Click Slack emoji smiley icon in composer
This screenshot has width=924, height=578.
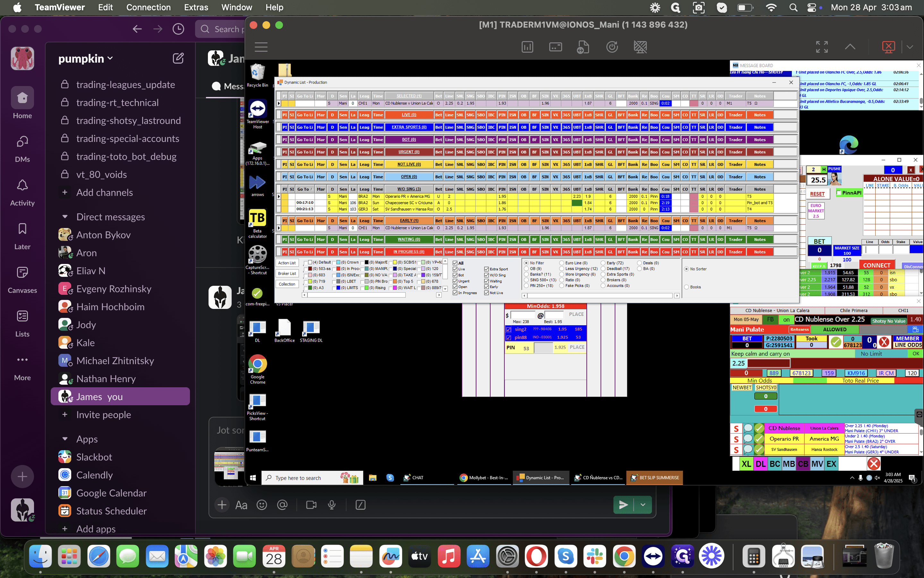(261, 505)
